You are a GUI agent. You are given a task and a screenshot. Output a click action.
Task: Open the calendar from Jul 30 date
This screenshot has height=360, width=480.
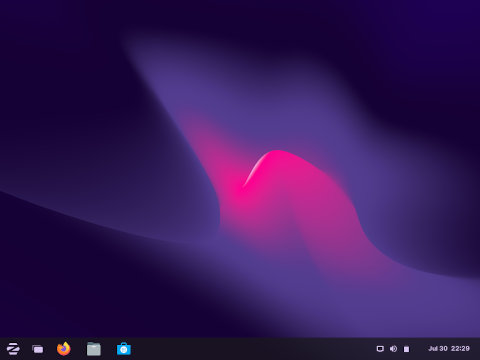tap(438, 349)
